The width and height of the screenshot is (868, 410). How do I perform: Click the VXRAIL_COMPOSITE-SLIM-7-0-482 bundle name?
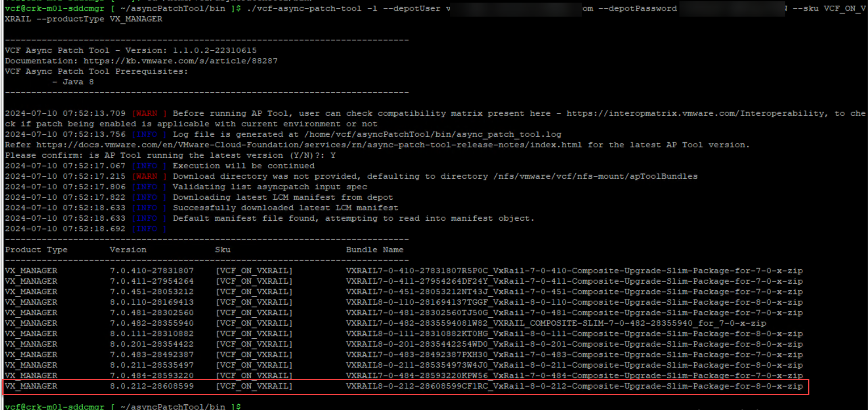556,323
